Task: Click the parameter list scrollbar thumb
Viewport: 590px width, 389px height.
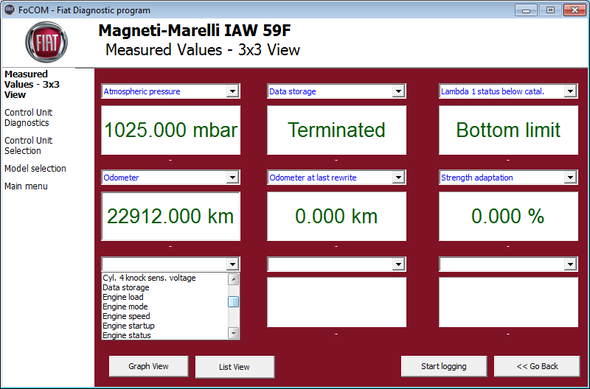Action: pyautogui.click(x=233, y=301)
